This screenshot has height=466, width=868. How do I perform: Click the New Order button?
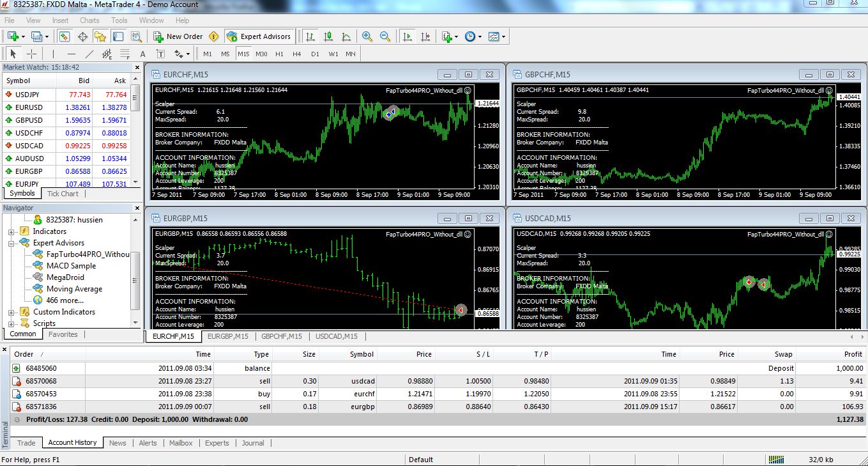coord(178,36)
